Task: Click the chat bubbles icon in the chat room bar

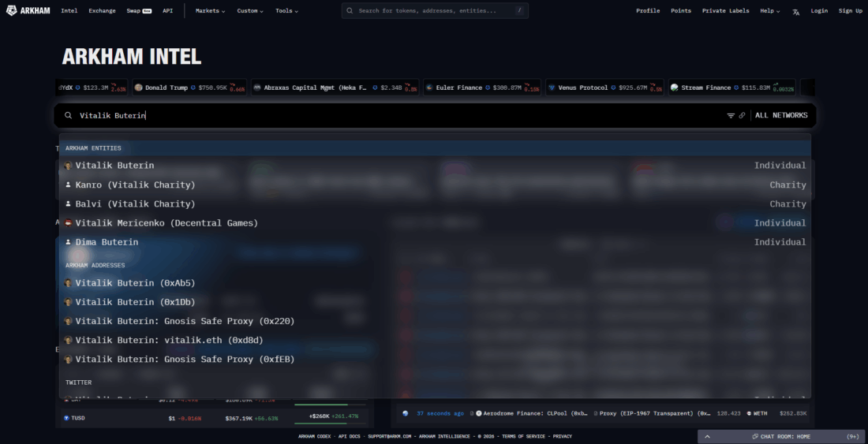Action: click(755, 436)
